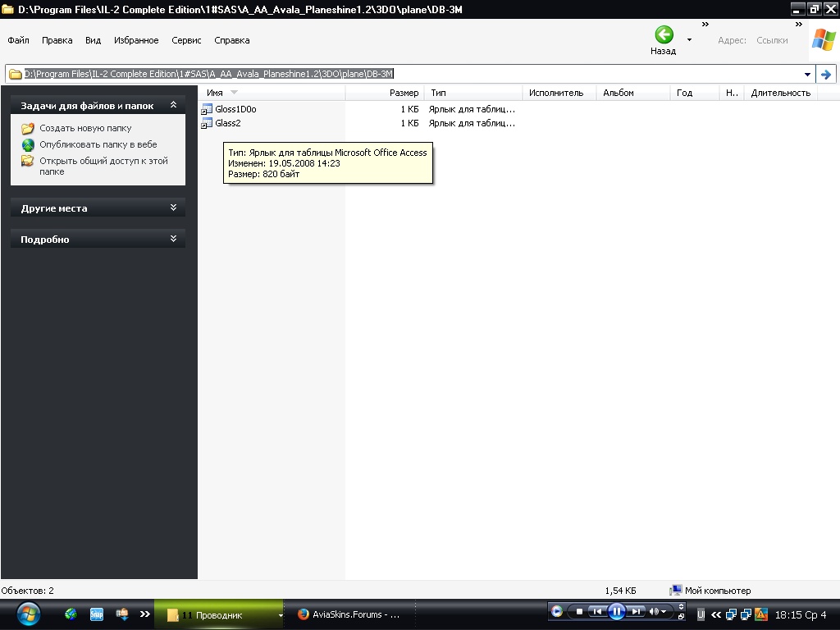Click the first network tray icon
This screenshot has width=840, height=630.
(731, 614)
